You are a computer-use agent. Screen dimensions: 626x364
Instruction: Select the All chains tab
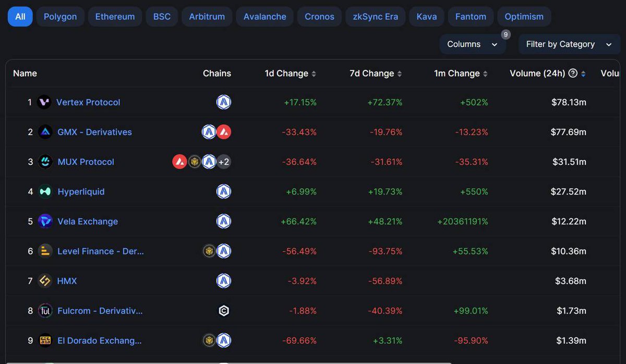[x=20, y=17]
